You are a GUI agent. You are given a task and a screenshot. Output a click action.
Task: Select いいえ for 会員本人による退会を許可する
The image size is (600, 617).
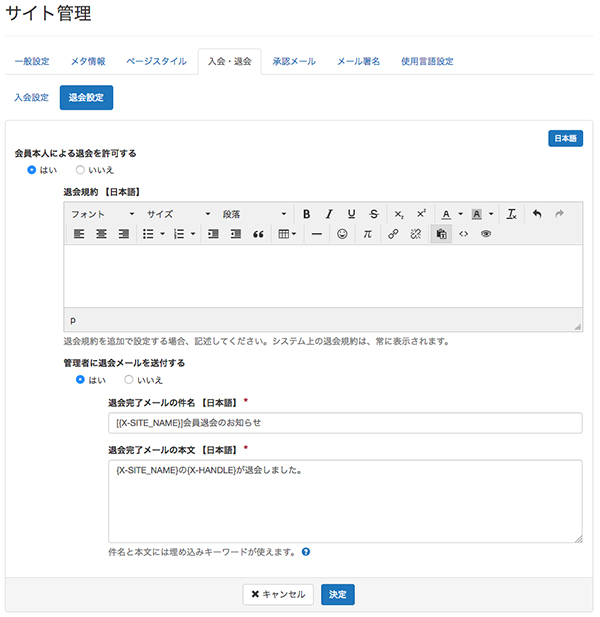(81, 171)
